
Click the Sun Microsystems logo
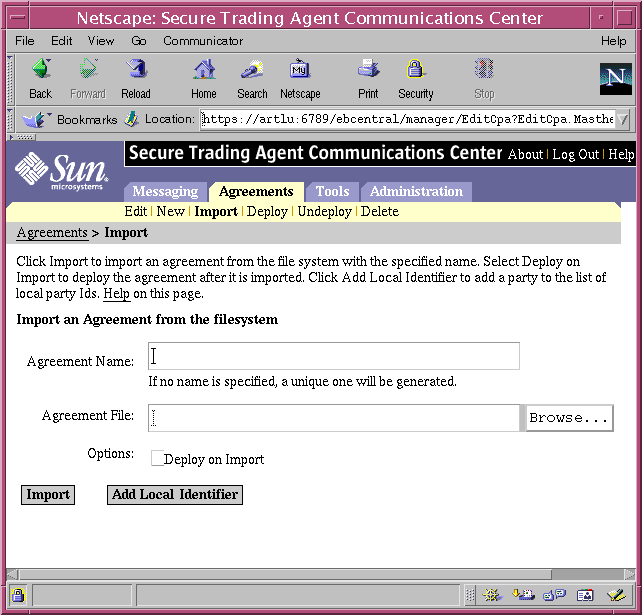[62, 171]
